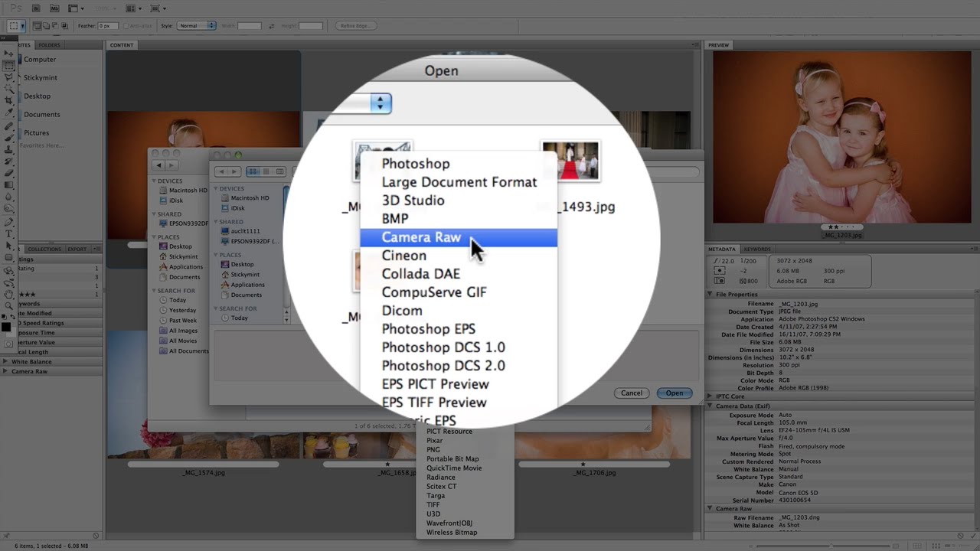
Task: Open the blue popup stepper in the Open dialog
Action: tap(381, 103)
